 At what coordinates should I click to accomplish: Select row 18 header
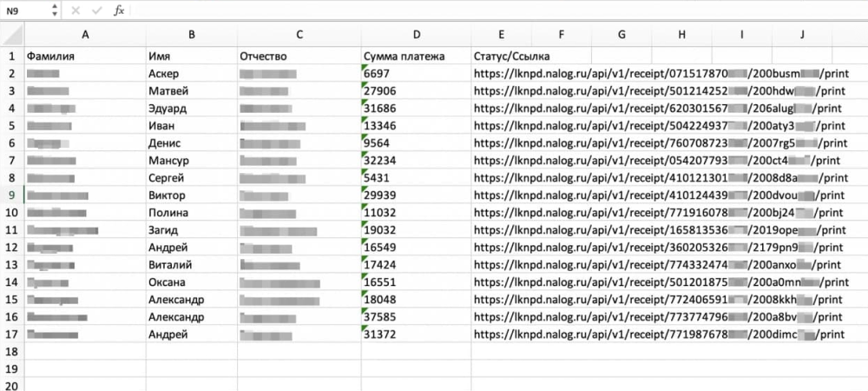click(12, 351)
